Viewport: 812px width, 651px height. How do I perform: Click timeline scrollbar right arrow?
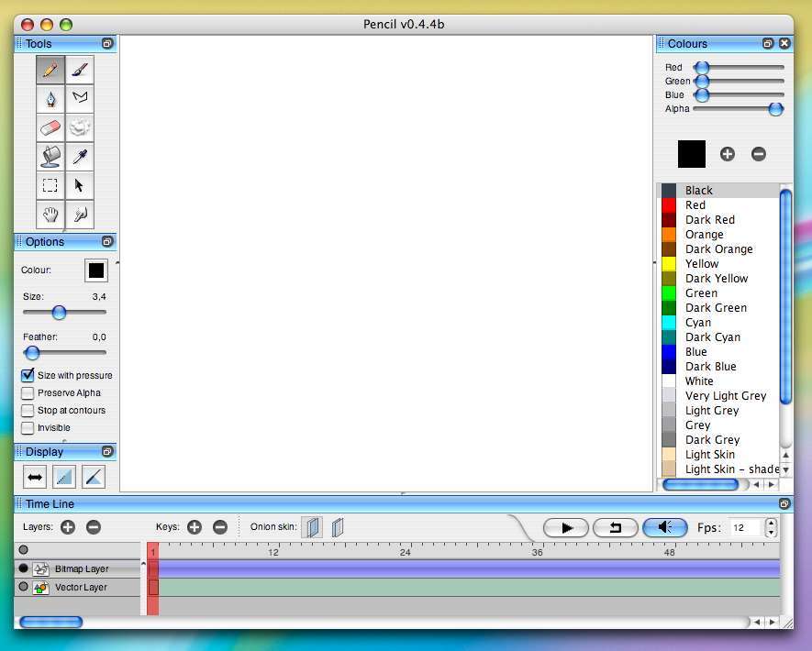pos(773,622)
